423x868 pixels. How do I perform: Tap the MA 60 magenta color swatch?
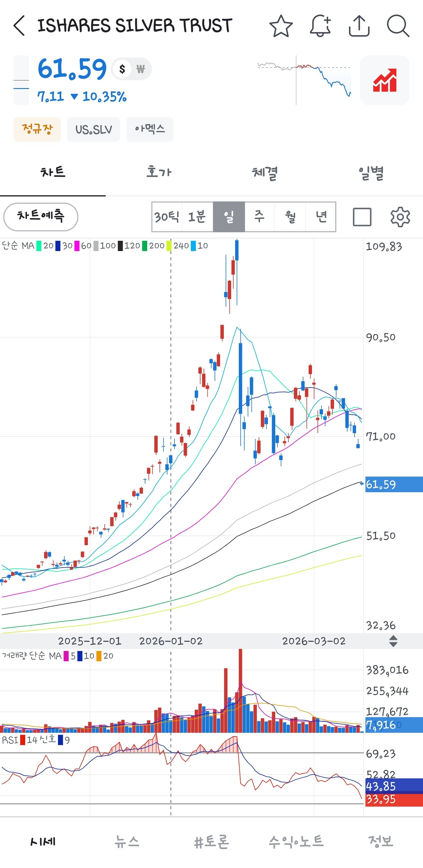pos(77,246)
